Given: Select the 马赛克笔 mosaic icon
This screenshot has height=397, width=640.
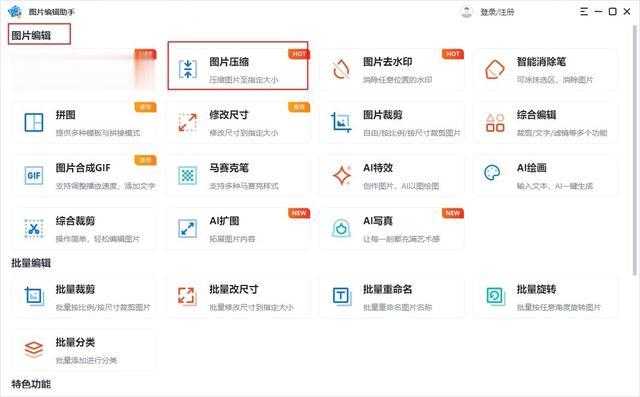Looking at the screenshot, I should point(188,175).
